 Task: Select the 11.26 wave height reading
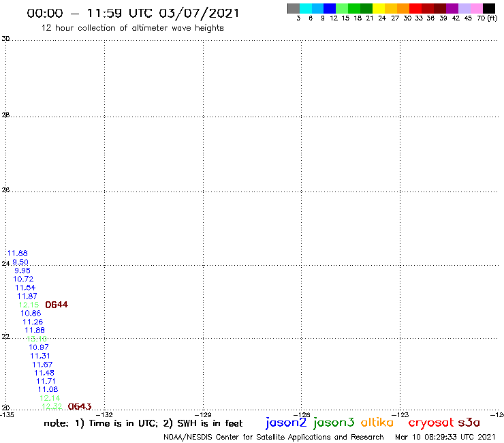33,322
